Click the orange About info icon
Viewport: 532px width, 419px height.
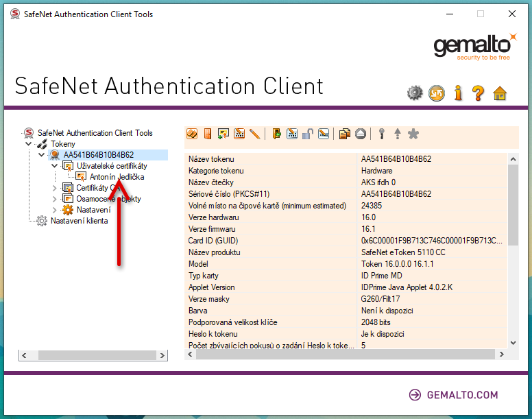point(458,93)
